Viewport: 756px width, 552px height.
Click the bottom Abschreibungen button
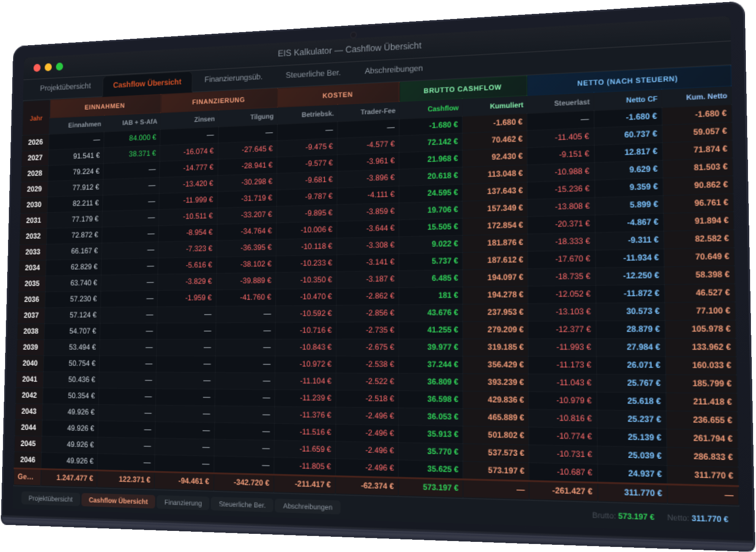pos(307,506)
